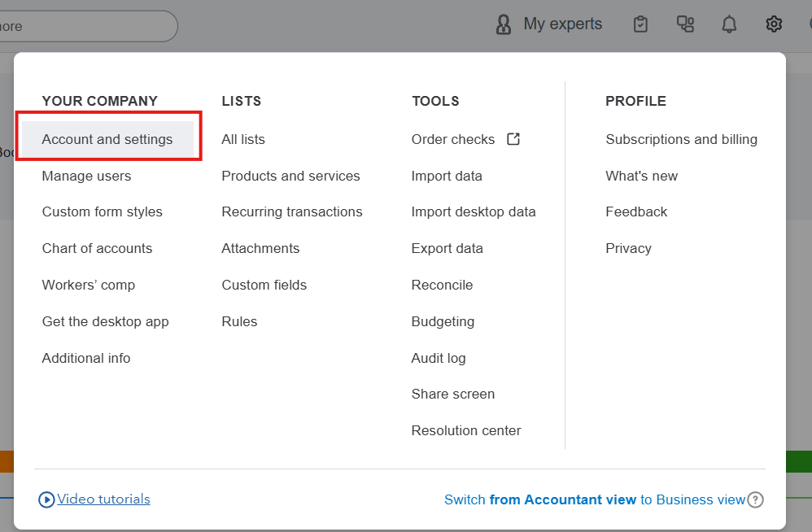Open the clipboard checkmark tasks icon
This screenshot has width=812, height=532.
click(x=641, y=24)
